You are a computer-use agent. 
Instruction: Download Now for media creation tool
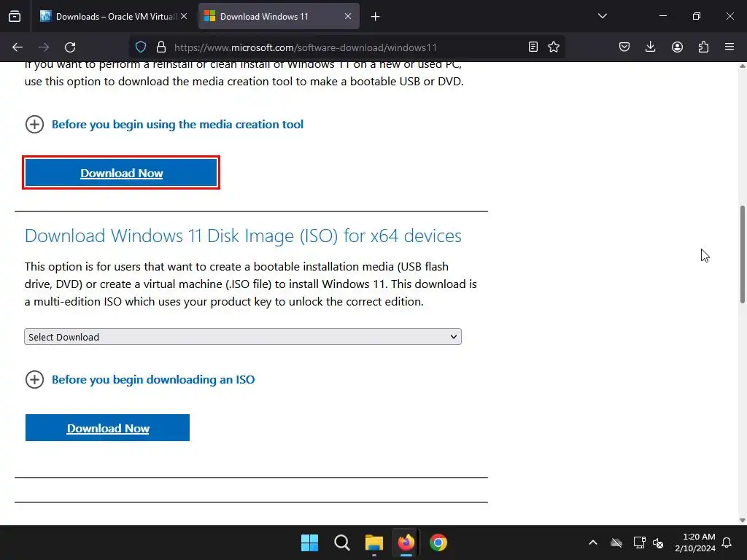(122, 173)
